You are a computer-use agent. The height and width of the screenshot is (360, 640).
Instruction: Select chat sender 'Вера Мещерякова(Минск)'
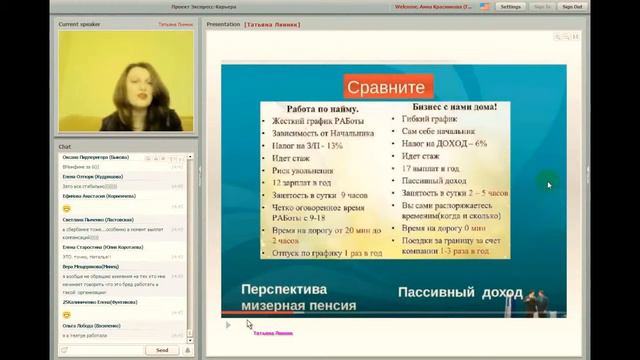91,267
